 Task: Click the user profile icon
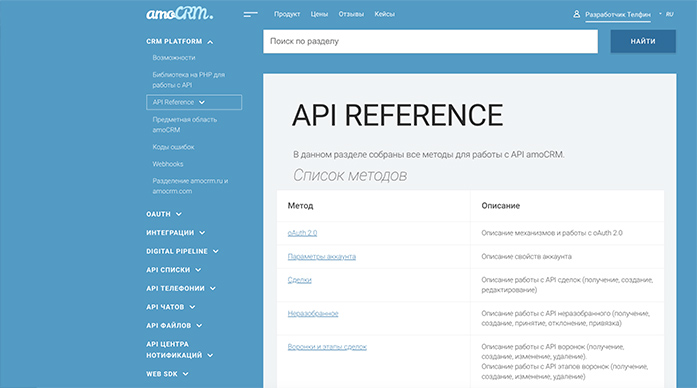pyautogui.click(x=577, y=14)
